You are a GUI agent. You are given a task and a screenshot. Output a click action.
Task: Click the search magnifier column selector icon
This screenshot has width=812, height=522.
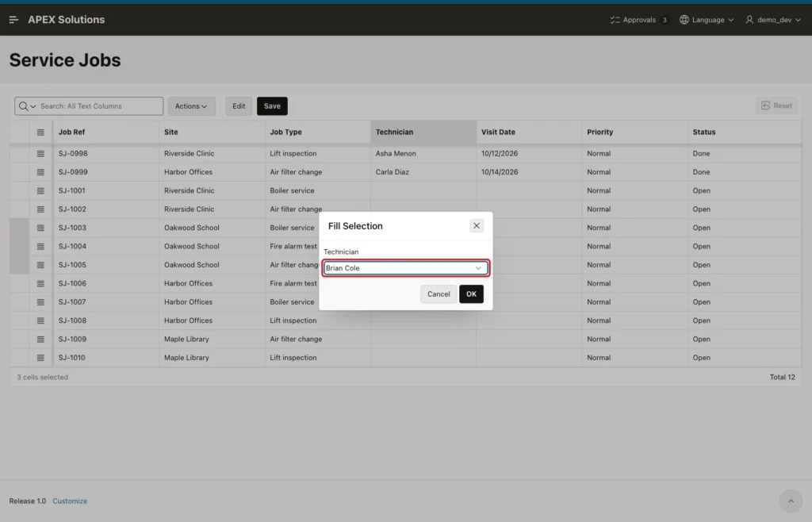[x=27, y=106]
